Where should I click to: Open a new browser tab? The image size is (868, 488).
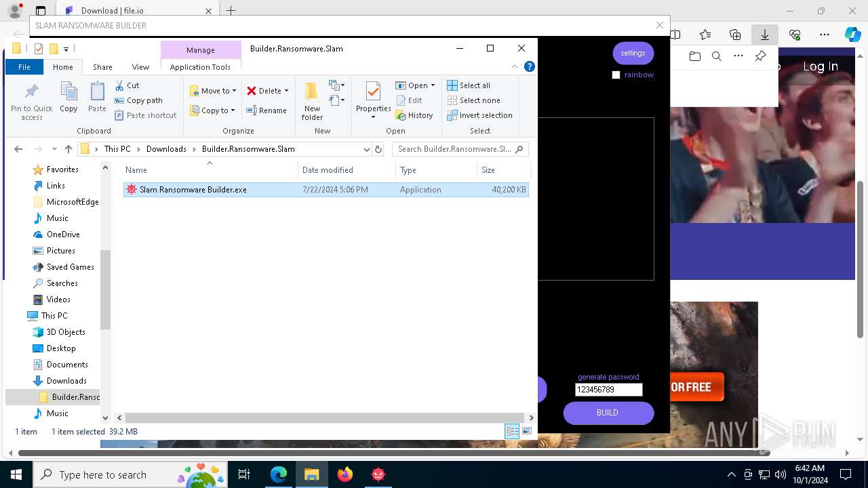(x=231, y=11)
